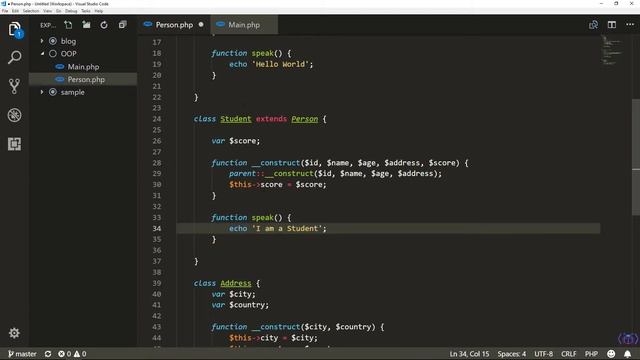This screenshot has height=360, width=640.
Task: Click the master branch indicator
Action: 22,354
